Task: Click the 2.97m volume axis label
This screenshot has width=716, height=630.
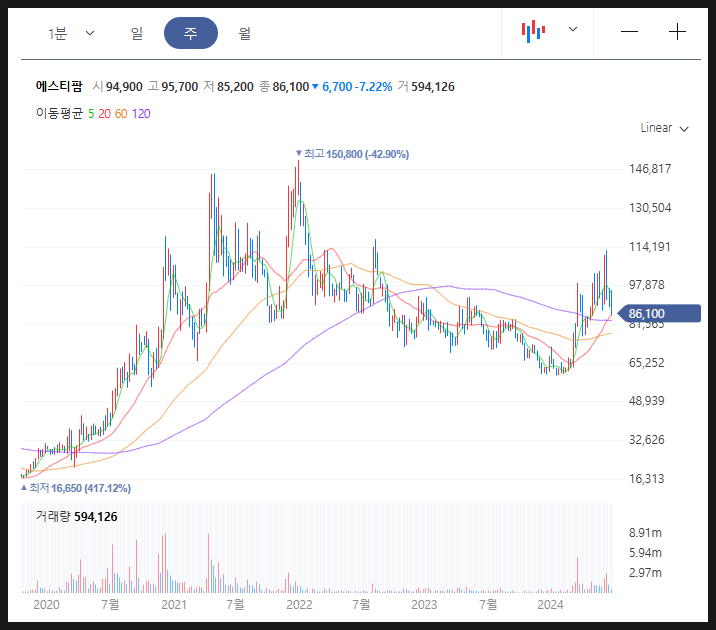Action: tap(645, 573)
